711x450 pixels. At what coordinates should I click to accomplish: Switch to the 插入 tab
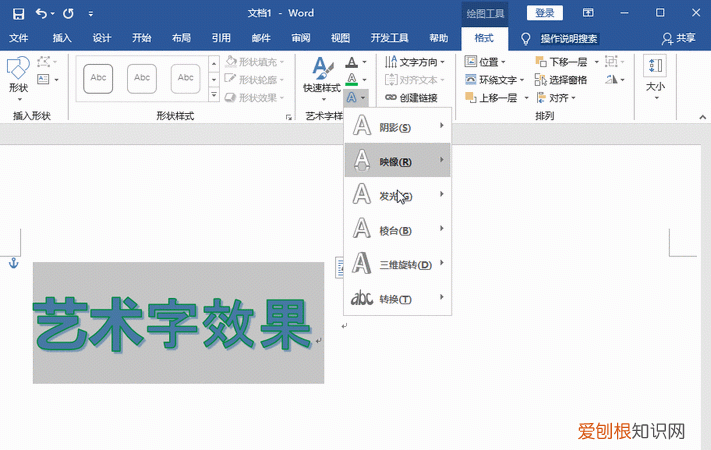click(x=62, y=39)
